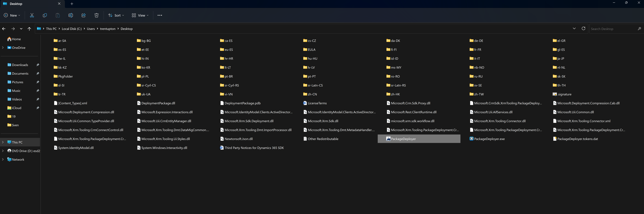Click the search magnifier icon

point(639,29)
